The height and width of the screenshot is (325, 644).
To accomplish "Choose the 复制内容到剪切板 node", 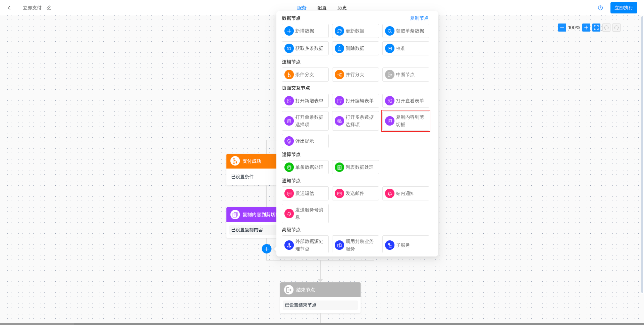I will pyautogui.click(x=406, y=121).
